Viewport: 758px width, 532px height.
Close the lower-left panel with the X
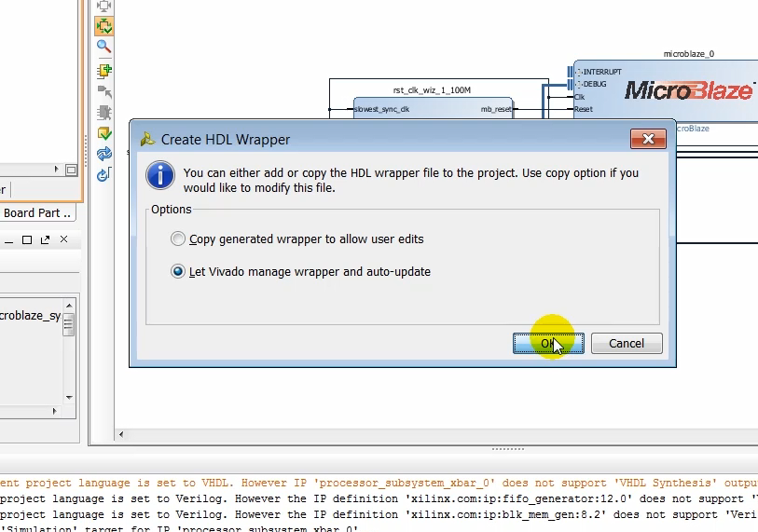[63, 239]
